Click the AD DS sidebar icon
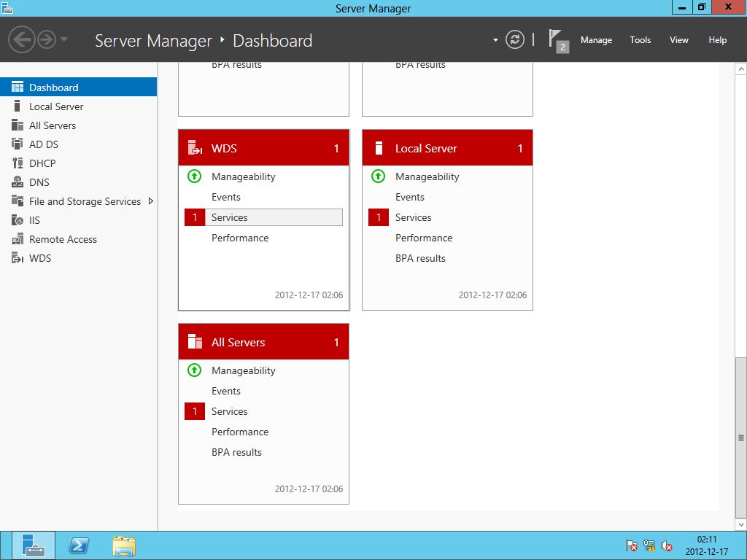Image resolution: width=747 pixels, height=560 pixels. coord(18,144)
